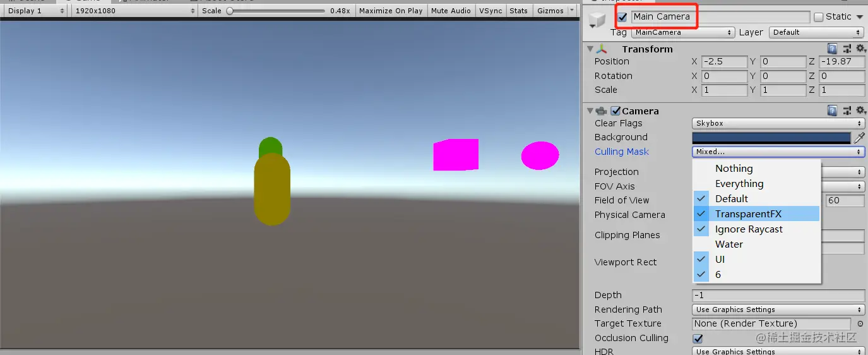
Task: Pick background color with eyedropper
Action: click(x=859, y=137)
